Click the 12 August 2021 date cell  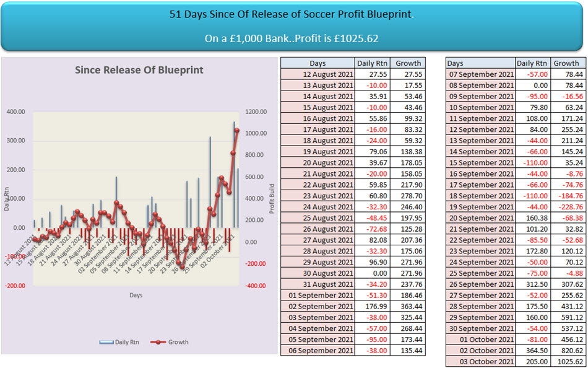(x=317, y=74)
